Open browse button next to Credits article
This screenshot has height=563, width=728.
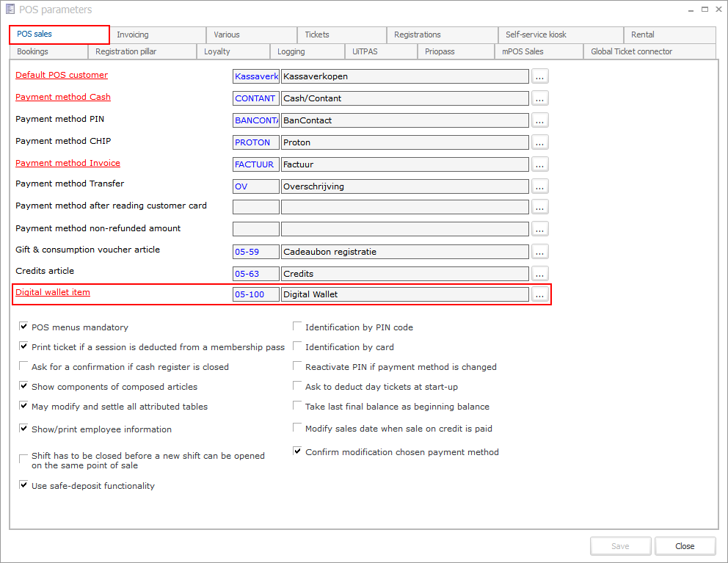point(539,274)
